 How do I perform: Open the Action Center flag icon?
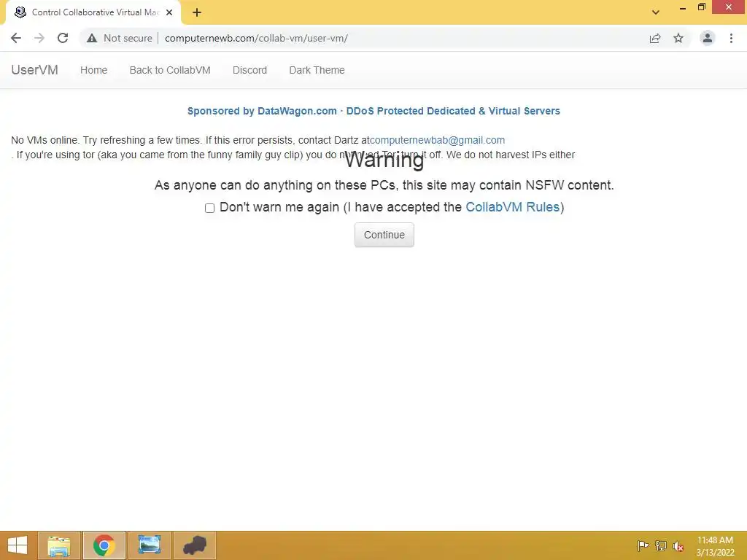pos(643,545)
